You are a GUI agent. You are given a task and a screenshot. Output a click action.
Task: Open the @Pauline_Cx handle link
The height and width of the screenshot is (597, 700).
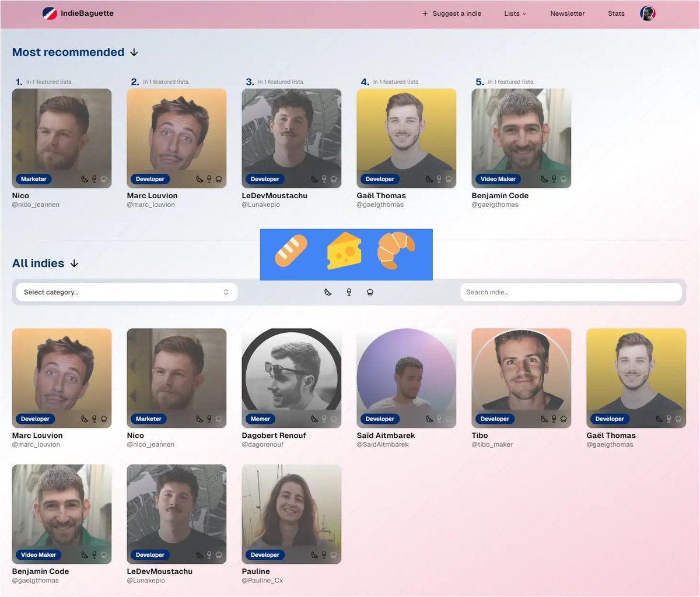(x=262, y=580)
